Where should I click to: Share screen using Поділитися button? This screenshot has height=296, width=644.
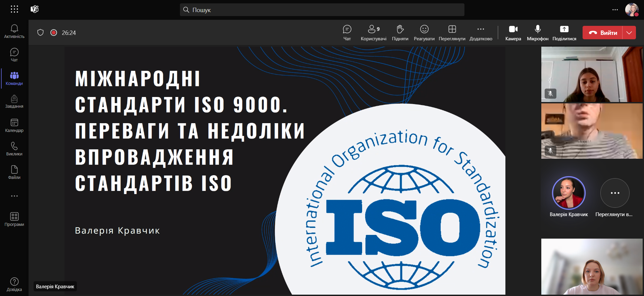coord(564,33)
